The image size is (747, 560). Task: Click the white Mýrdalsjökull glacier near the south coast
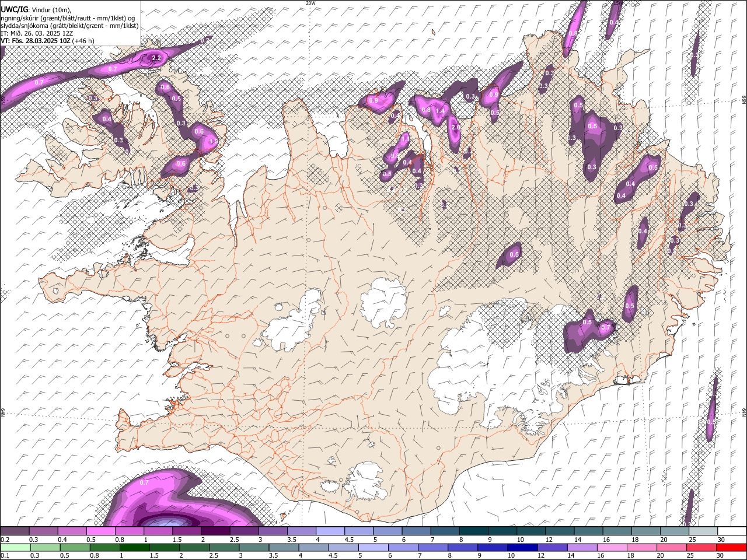click(365, 482)
